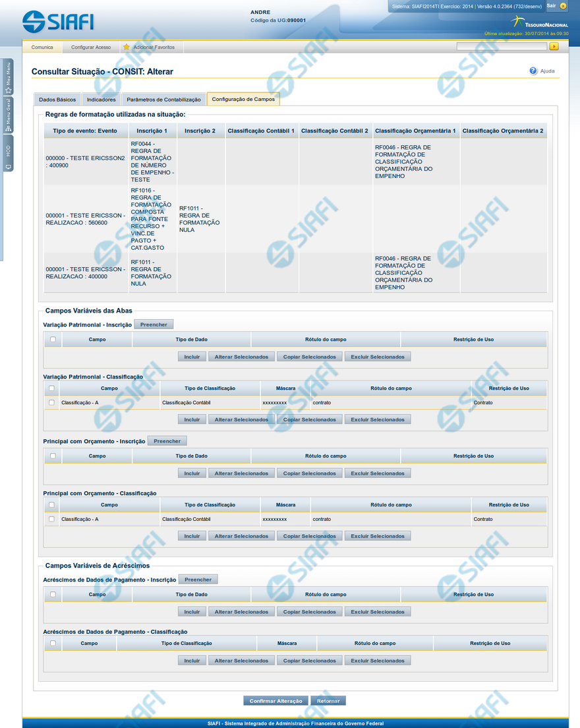This screenshot has height=728, width=580.
Task: Click the Confirmar Alteração button
Action: pos(275,701)
